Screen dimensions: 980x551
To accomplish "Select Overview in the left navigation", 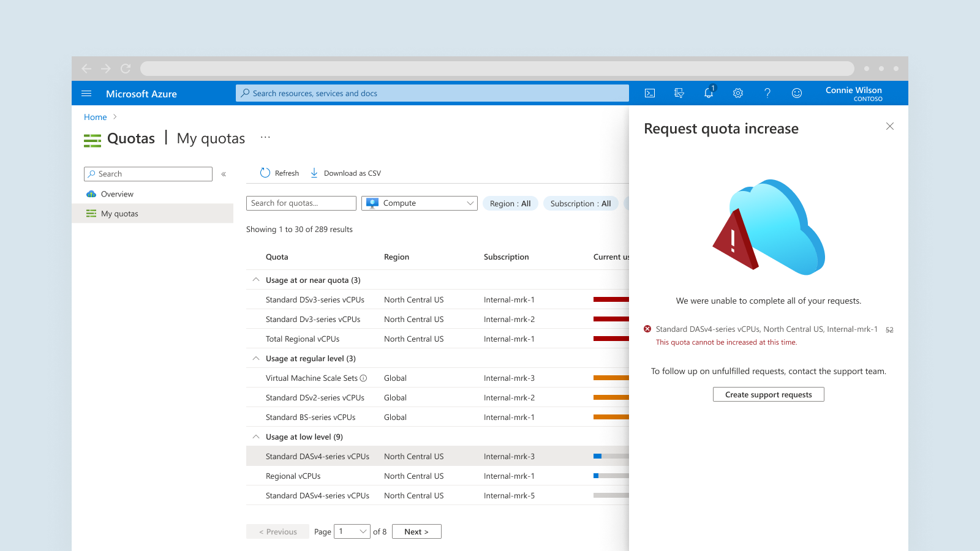I will coord(117,194).
